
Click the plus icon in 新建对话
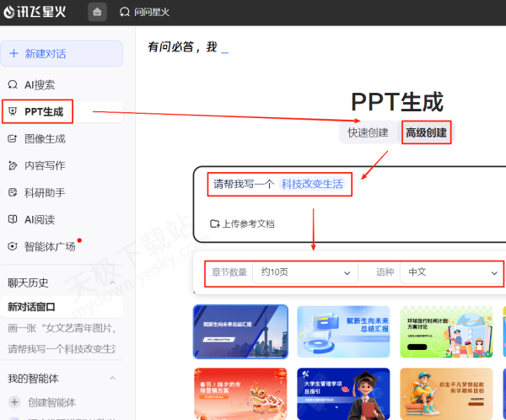pyautogui.click(x=13, y=53)
